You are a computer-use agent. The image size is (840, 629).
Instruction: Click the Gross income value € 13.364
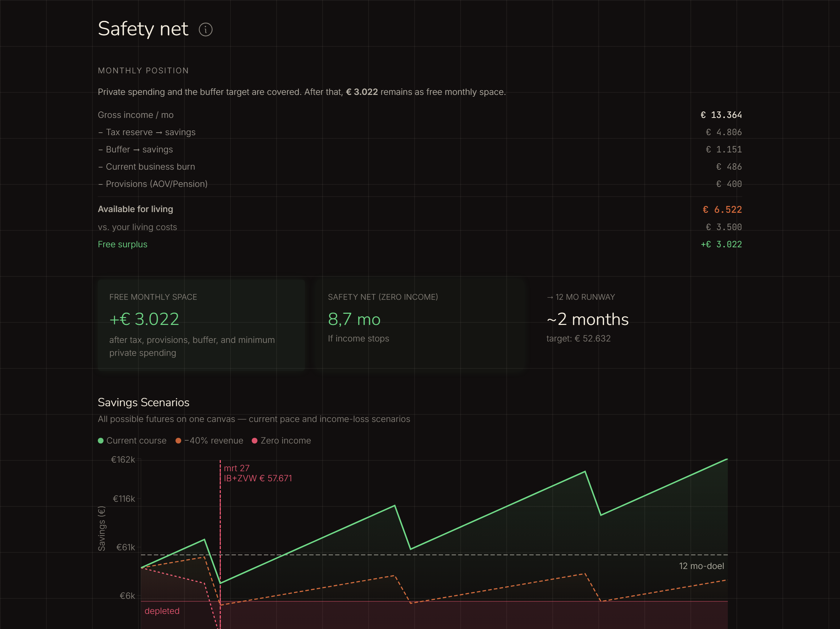pyautogui.click(x=721, y=115)
